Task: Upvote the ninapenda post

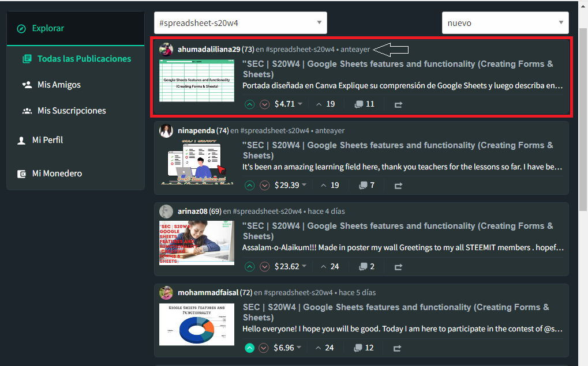Action: pyautogui.click(x=249, y=186)
